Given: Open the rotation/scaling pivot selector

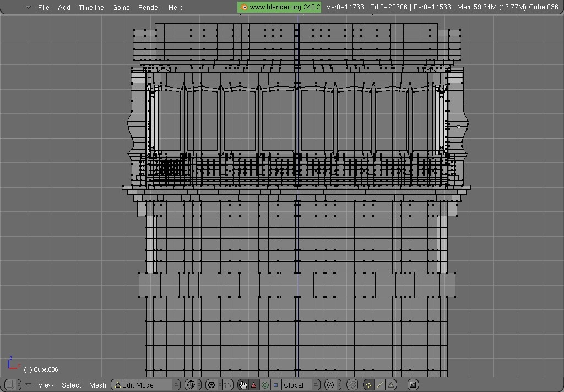Looking at the screenshot, I should point(213,385).
